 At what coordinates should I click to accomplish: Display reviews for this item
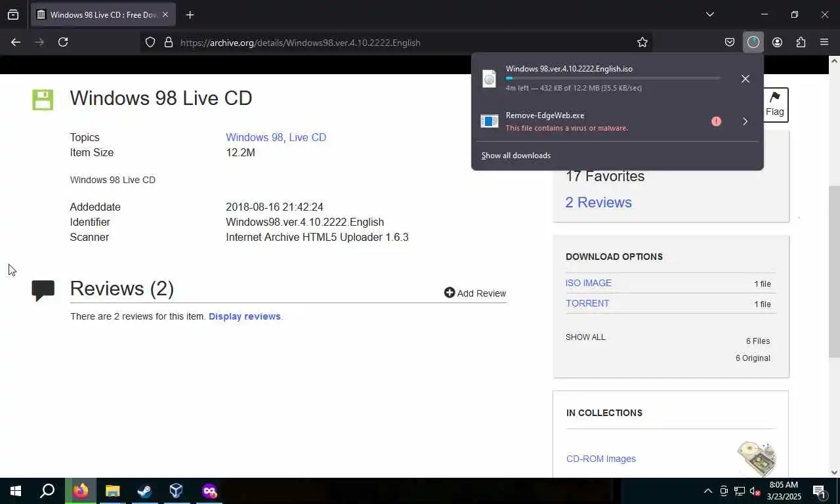click(245, 316)
